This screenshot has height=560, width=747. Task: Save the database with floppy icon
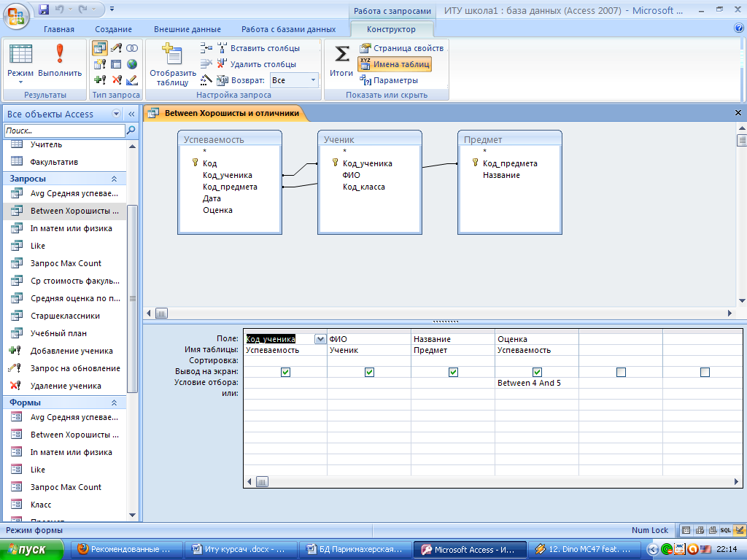(44, 9)
